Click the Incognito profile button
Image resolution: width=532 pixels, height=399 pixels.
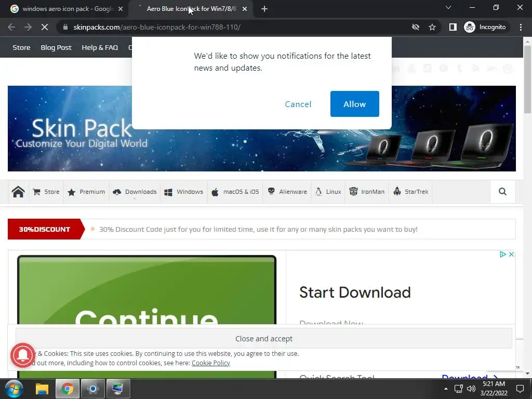485,27
